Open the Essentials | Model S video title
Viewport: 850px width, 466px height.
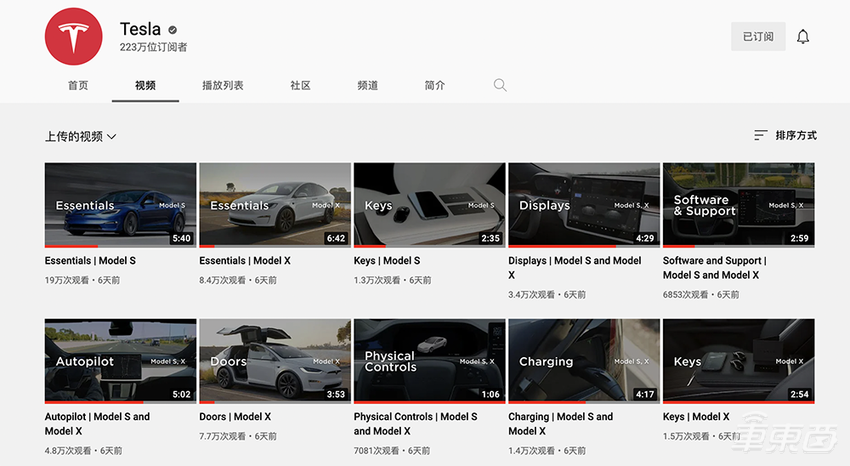pyautogui.click(x=90, y=261)
